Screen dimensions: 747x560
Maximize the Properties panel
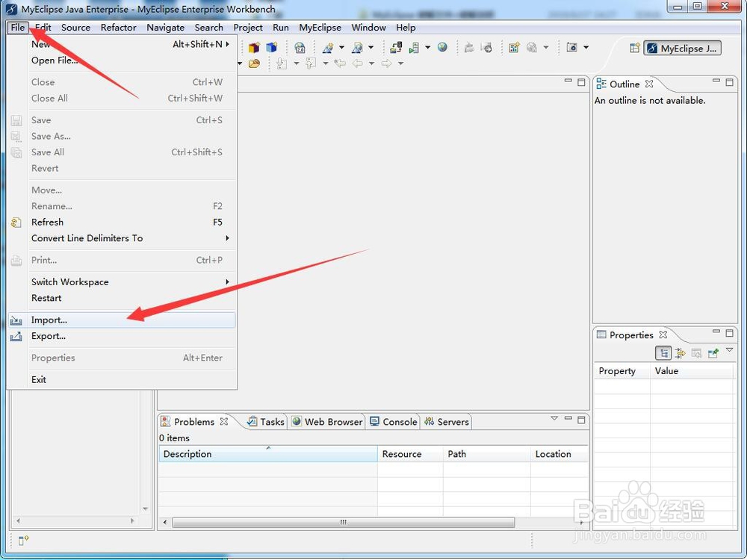729,332
